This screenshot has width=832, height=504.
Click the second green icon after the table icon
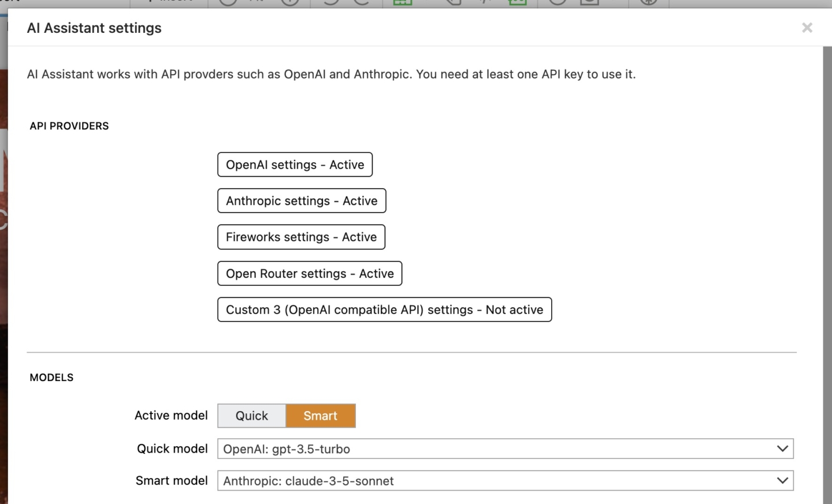click(x=518, y=2)
